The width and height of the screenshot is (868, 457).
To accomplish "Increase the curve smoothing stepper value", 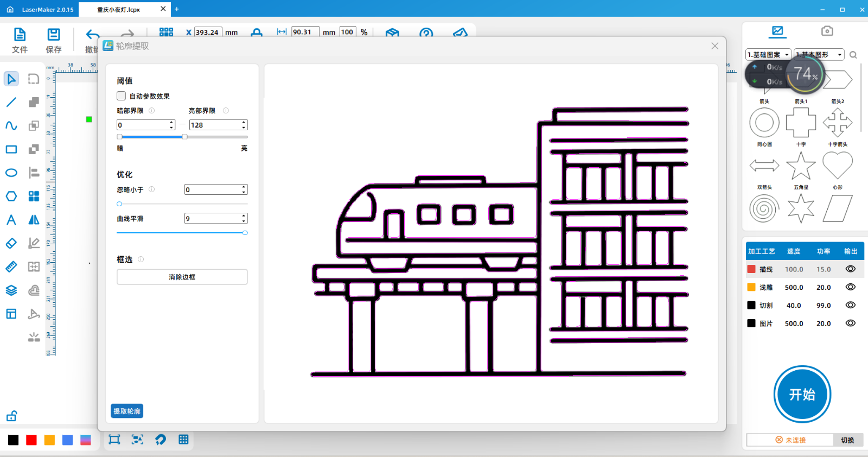I will [244, 216].
